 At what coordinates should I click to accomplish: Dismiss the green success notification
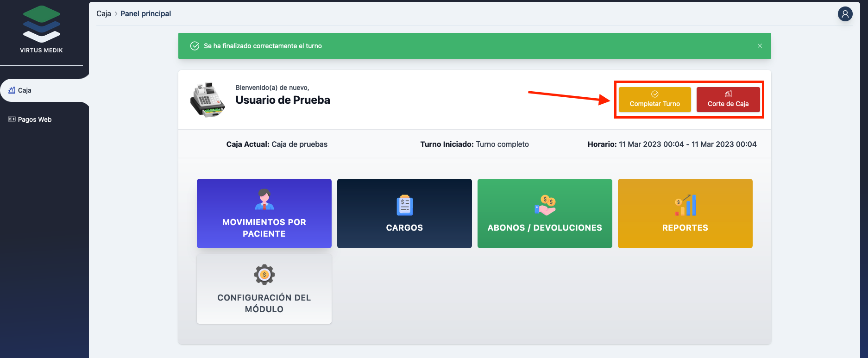point(760,46)
